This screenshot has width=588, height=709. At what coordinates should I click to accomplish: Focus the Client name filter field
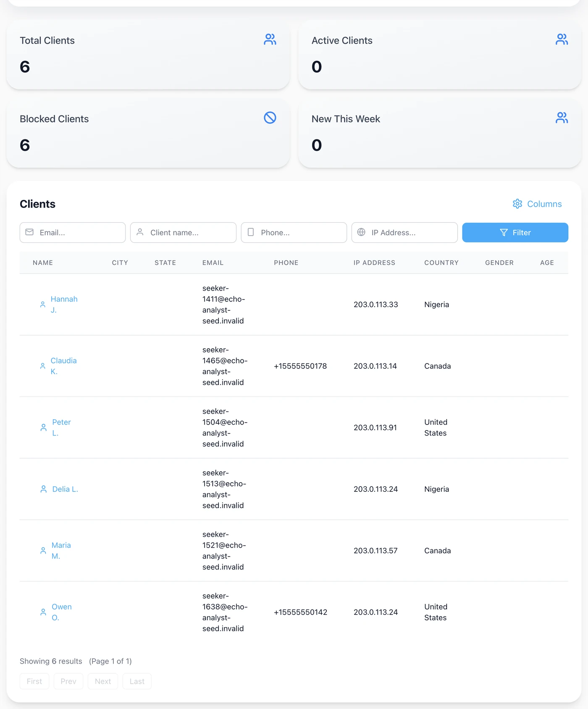click(183, 233)
